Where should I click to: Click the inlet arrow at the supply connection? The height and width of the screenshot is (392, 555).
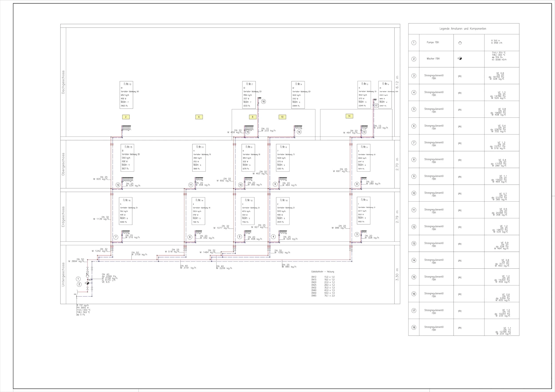tap(75, 294)
